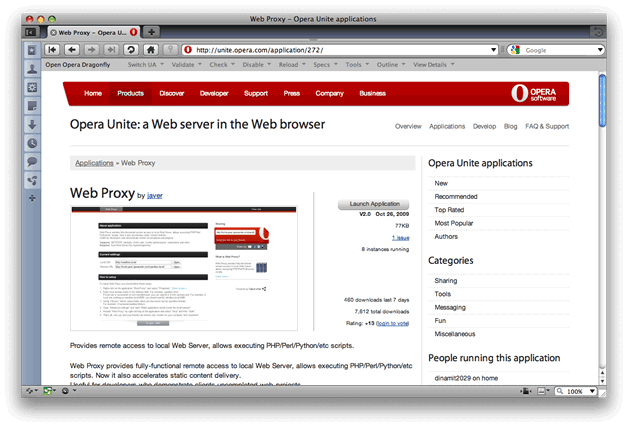
Task: Click the Opera badge in address field
Action: tap(188, 50)
